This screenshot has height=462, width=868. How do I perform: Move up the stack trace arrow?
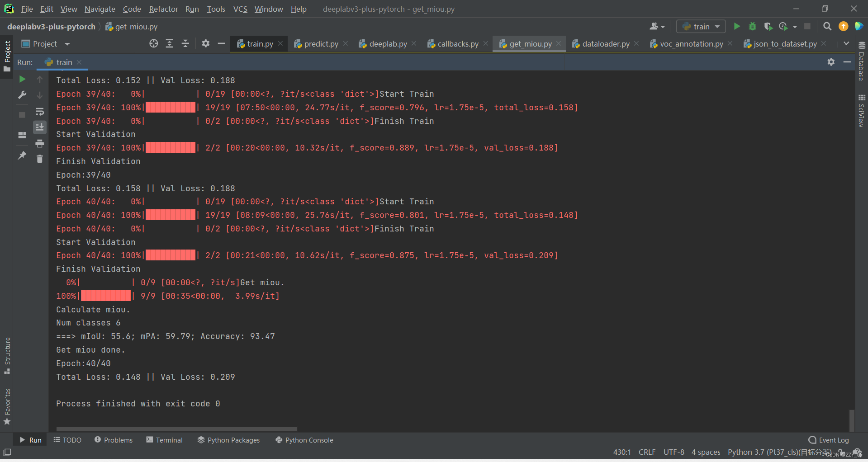point(40,80)
